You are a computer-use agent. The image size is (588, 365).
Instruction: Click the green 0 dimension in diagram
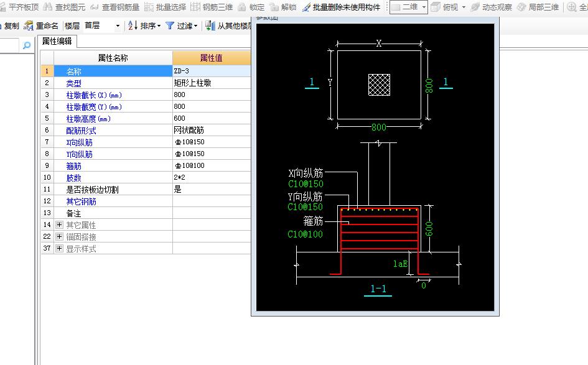click(x=423, y=285)
